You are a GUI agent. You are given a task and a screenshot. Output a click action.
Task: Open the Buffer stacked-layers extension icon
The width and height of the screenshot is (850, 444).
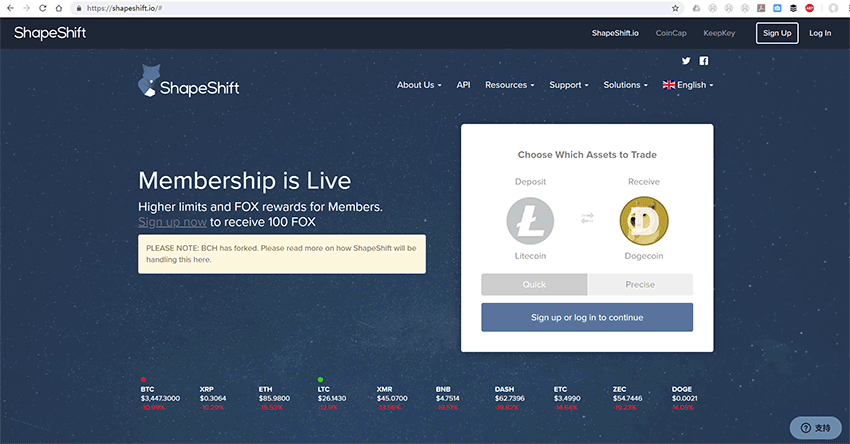point(793,8)
